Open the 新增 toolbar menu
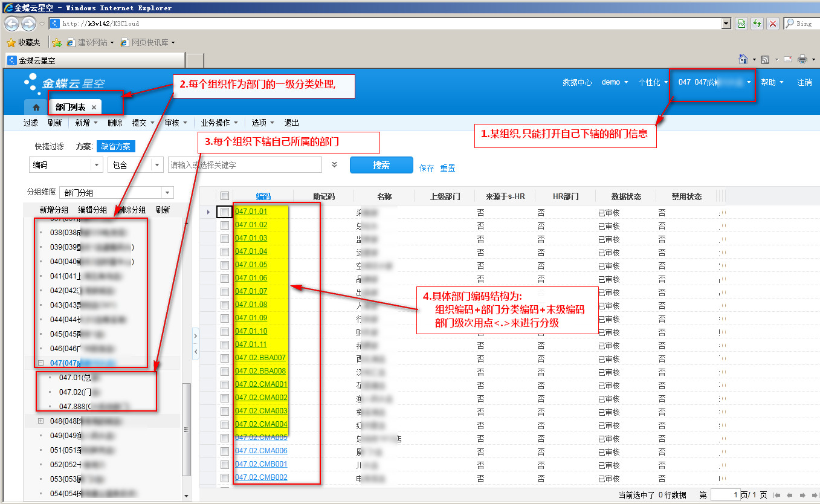This screenshot has height=504, width=820. coord(85,123)
